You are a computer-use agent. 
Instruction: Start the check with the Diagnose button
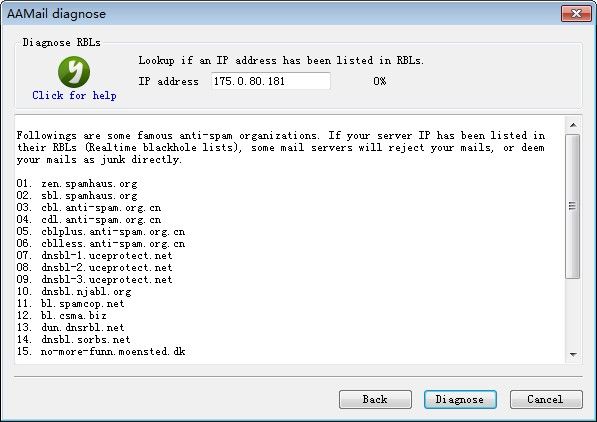460,400
